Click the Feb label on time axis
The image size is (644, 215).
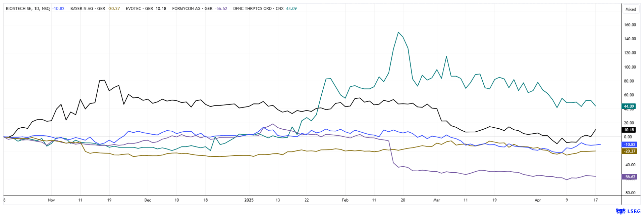point(345,200)
